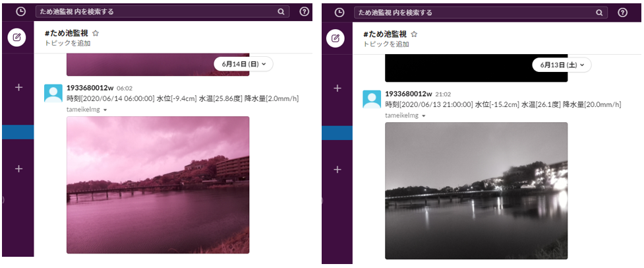Click the magnifier search icon in left window
The height and width of the screenshot is (268, 644).
[281, 12]
